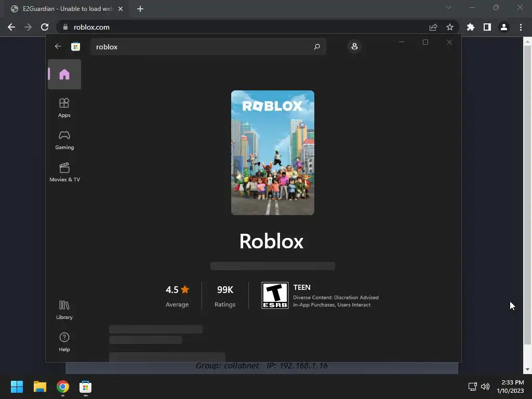Go back in Microsoft Store
The width and height of the screenshot is (532, 399).
coord(58,46)
